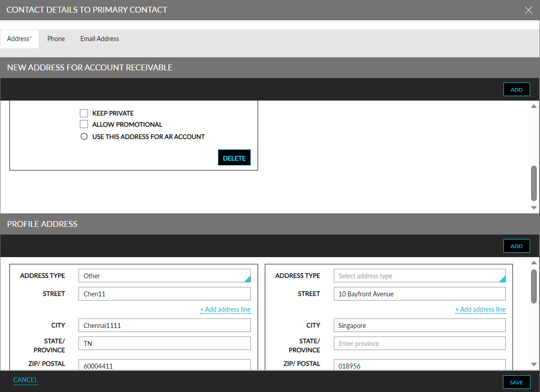The width and height of the screenshot is (540, 392).
Task: Click the close X on the dialog header
Action: [x=528, y=10]
